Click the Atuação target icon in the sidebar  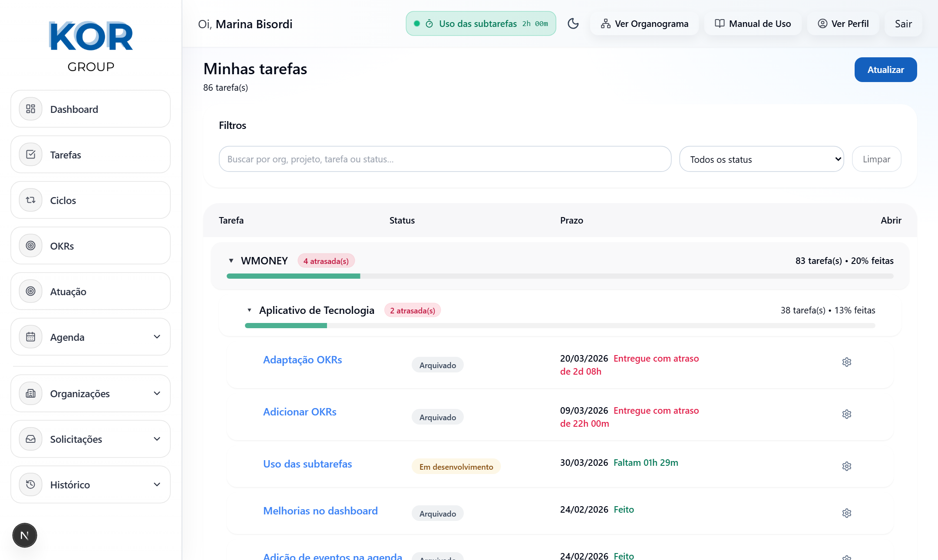pos(30,291)
